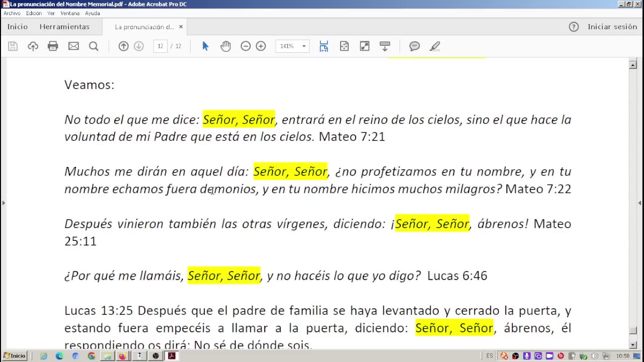644x362 pixels.
Task: Send file by email envelope icon
Action: 73,46
